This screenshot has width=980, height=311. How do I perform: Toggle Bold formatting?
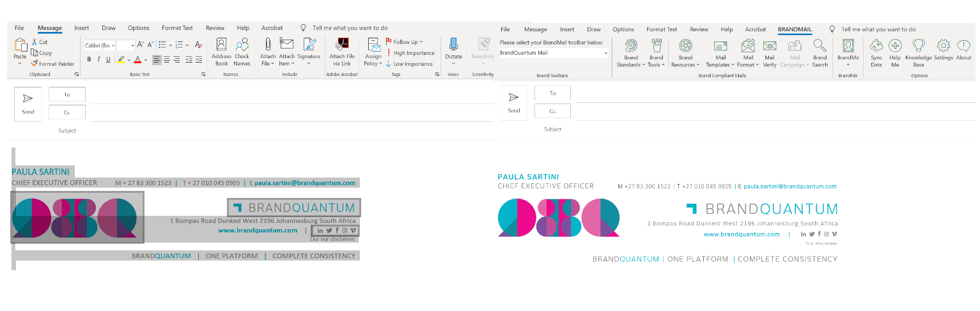pos(89,59)
